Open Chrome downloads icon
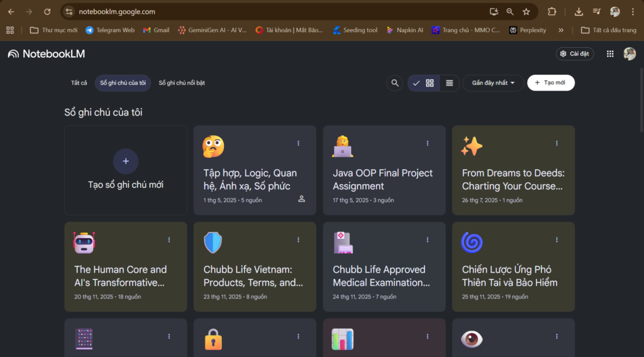 click(579, 11)
